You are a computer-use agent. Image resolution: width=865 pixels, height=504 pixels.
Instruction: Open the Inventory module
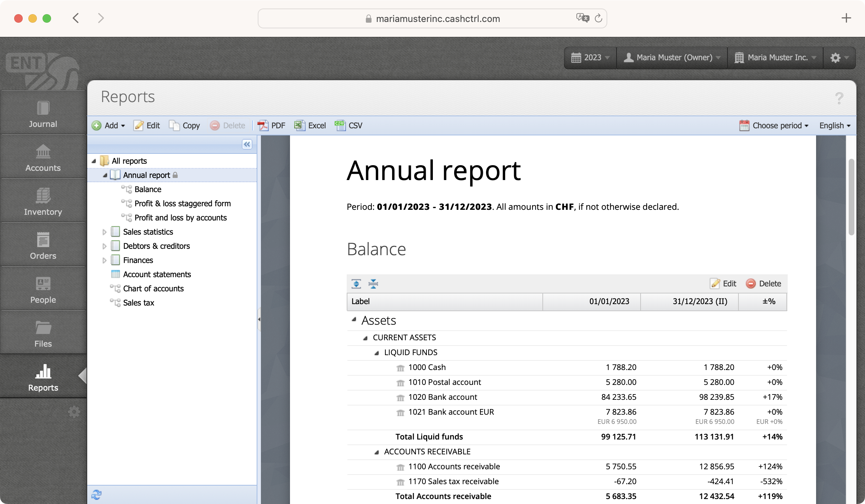(x=43, y=202)
